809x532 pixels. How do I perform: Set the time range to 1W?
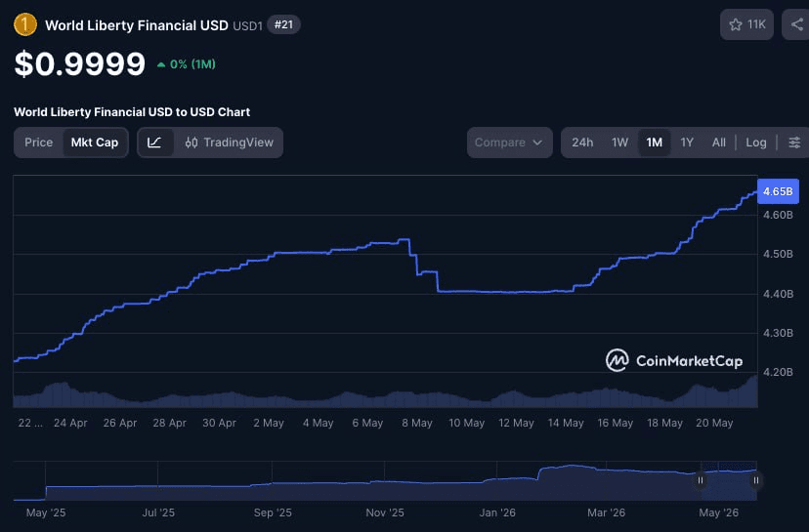coord(619,143)
